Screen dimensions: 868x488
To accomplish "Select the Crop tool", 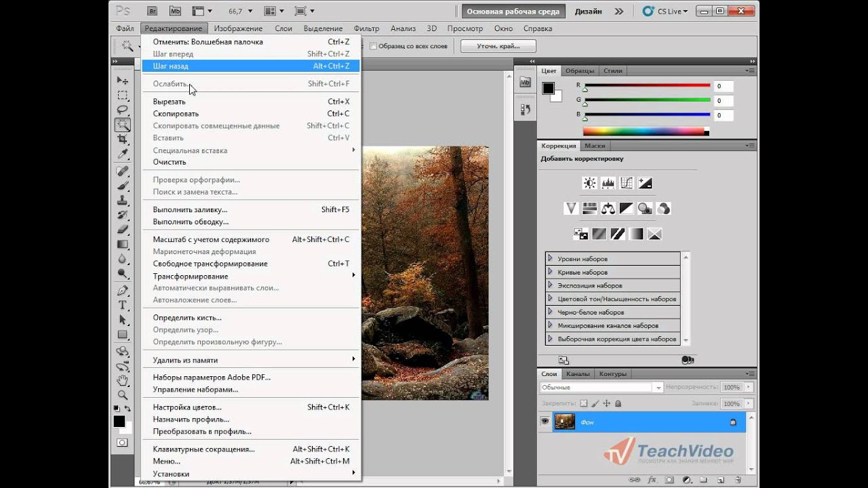I will [x=123, y=140].
